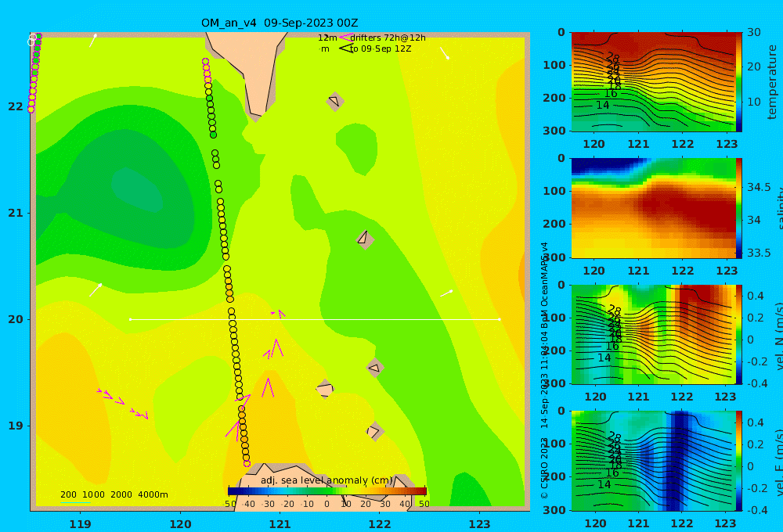Viewport: 783px width, 532px height.
Task: Click the sea level anomaly colorbar
Action: (x=327, y=491)
